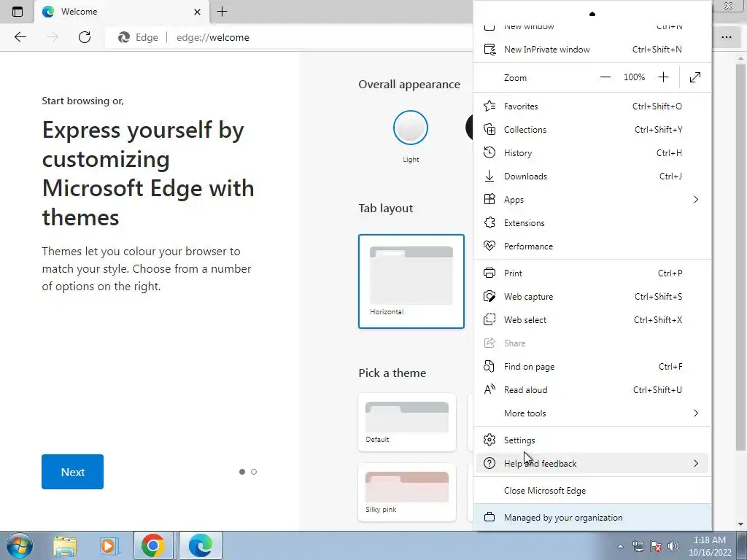Go to the second page indicator dot
Screen dimensions: 747x560
tap(254, 472)
